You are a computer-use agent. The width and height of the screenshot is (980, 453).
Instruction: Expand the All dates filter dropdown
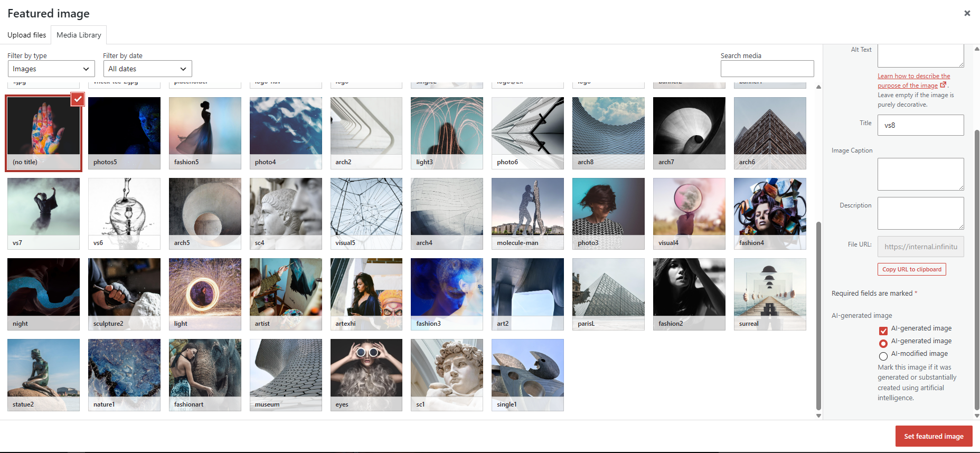(x=147, y=69)
